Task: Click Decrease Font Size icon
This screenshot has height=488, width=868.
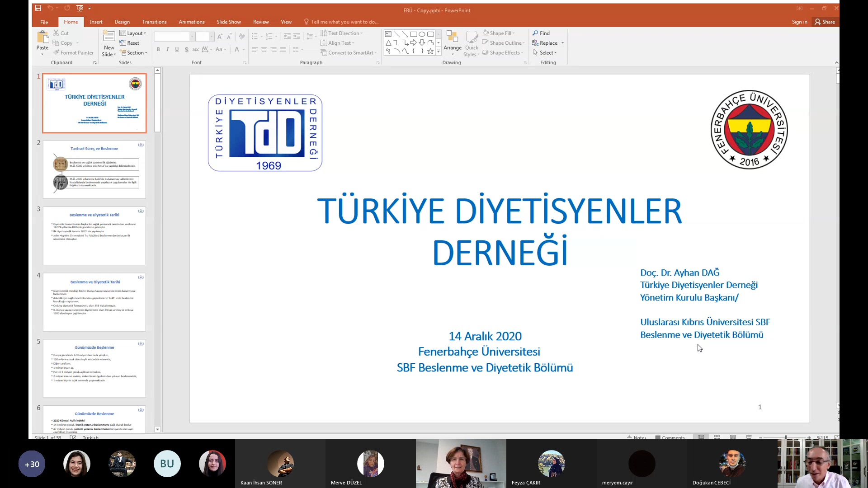Action: 229,37
